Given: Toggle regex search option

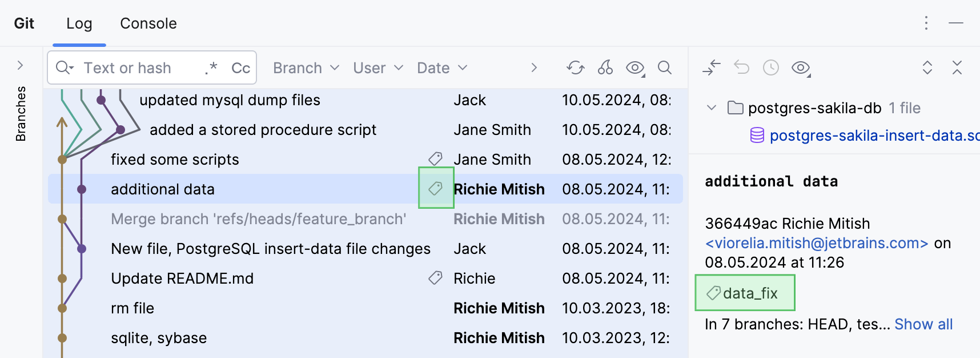Looking at the screenshot, I should coord(211,68).
